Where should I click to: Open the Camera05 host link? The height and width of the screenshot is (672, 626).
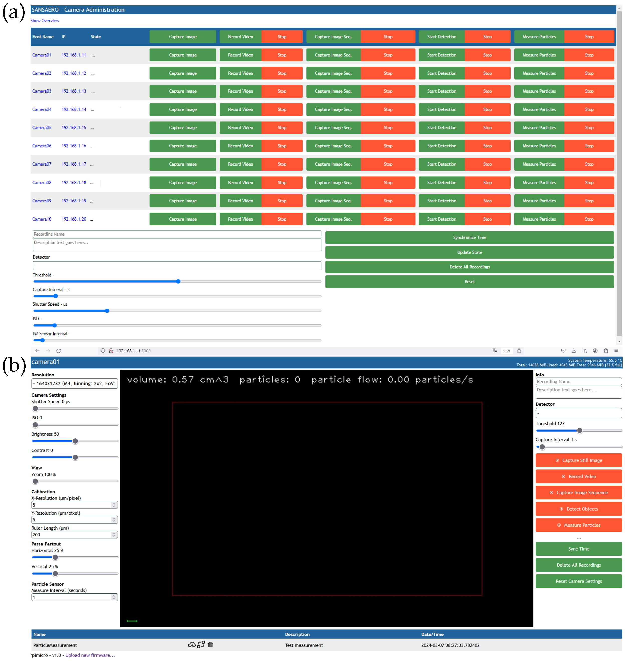(42, 128)
